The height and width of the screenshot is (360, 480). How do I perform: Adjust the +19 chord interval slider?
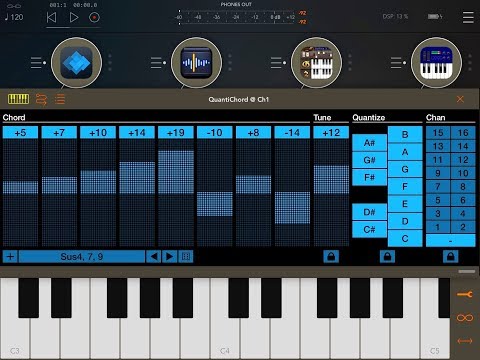(176, 186)
